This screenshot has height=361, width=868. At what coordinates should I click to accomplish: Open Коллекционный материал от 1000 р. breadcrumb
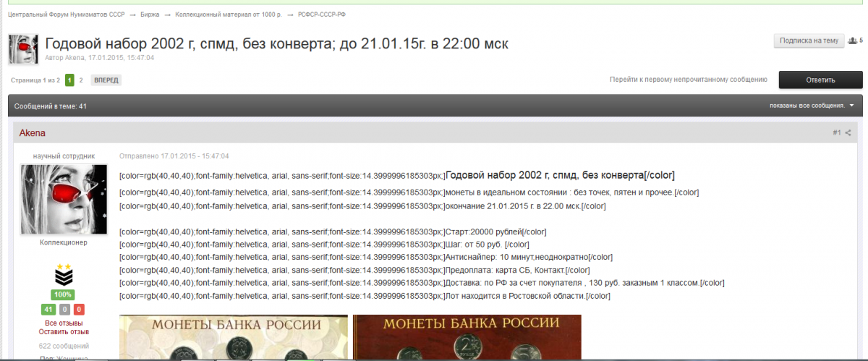point(229,14)
